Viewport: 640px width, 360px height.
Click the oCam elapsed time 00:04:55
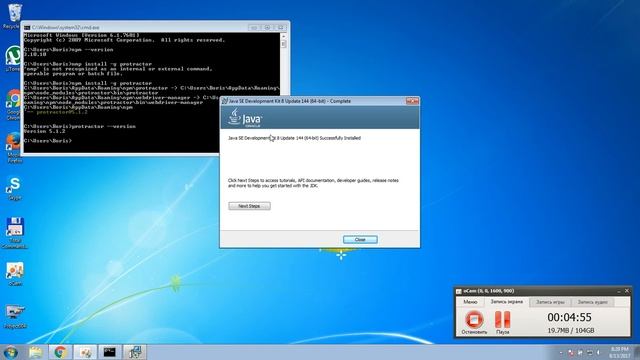(x=569, y=317)
